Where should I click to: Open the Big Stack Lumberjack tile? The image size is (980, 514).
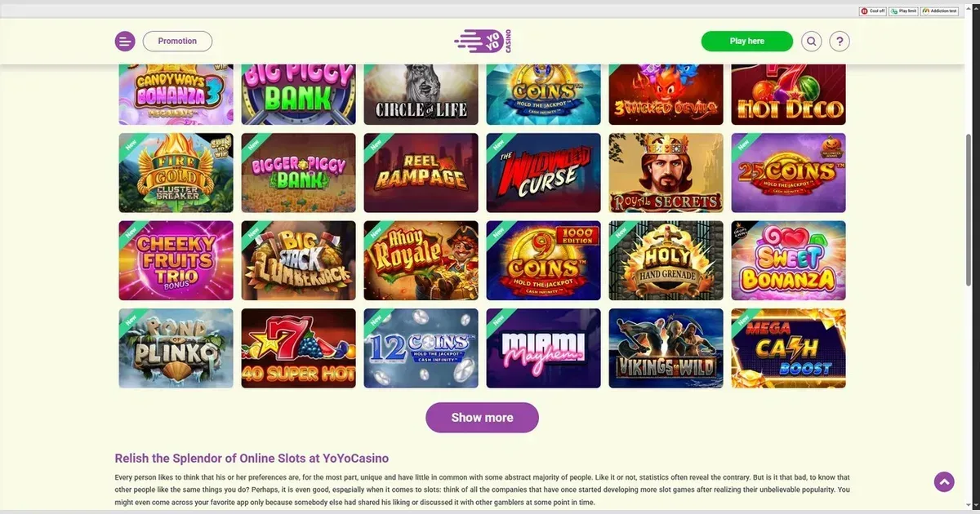pos(298,260)
